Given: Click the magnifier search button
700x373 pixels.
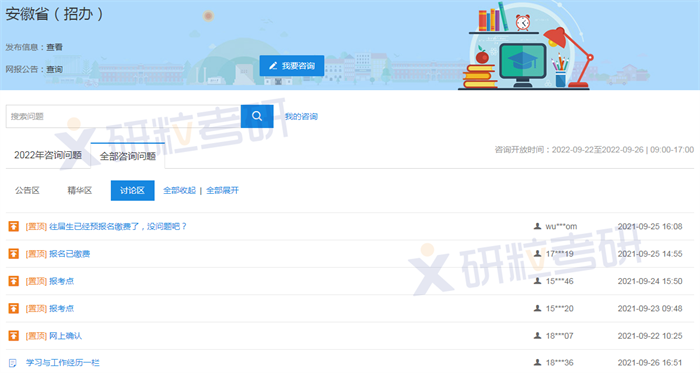Looking at the screenshot, I should click(257, 116).
